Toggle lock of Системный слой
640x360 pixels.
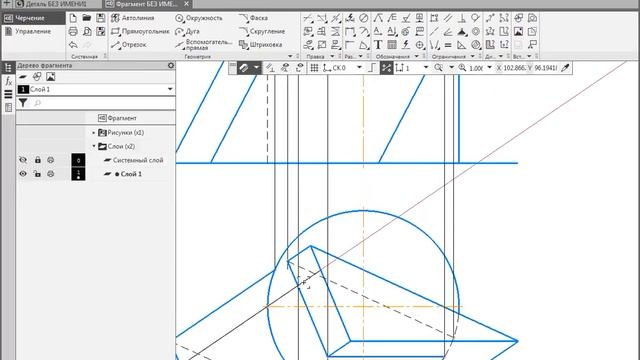38,160
